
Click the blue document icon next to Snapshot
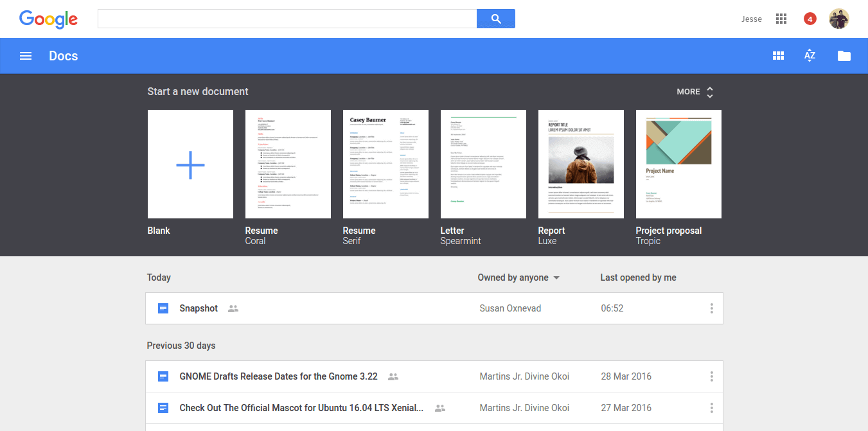click(163, 308)
